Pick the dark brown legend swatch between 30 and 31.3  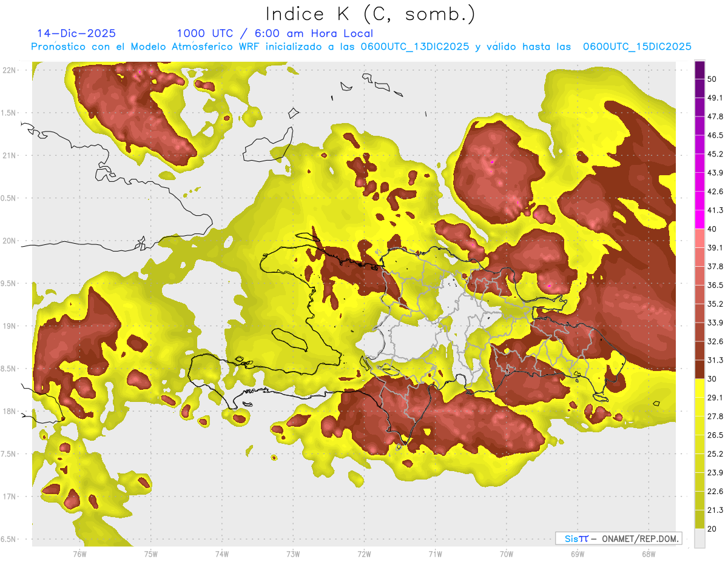click(699, 370)
